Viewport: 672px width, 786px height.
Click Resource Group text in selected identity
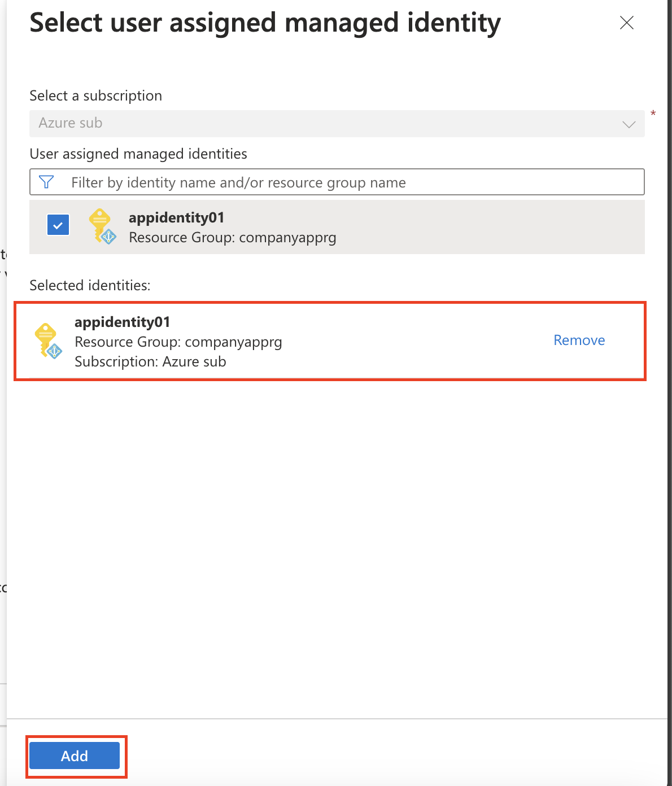tap(178, 342)
